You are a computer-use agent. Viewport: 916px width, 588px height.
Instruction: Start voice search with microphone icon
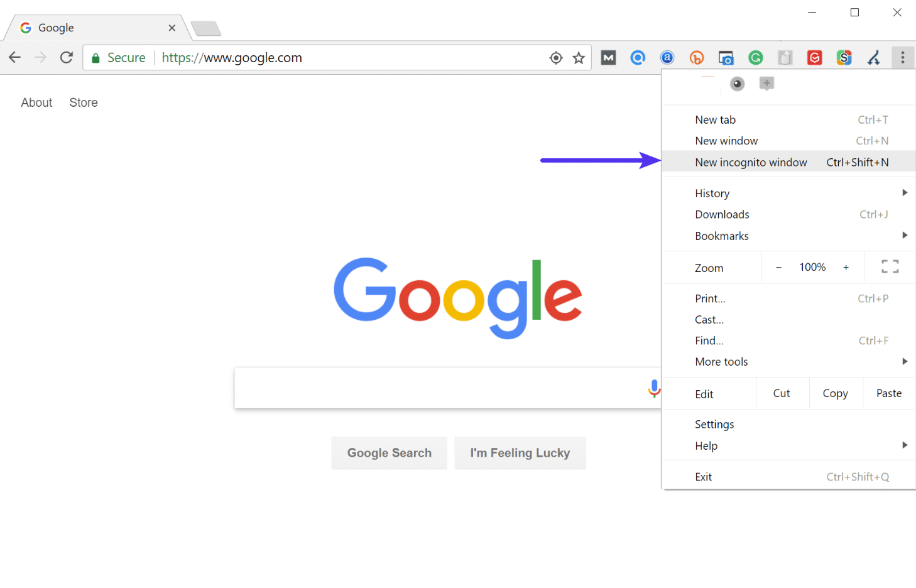click(654, 388)
